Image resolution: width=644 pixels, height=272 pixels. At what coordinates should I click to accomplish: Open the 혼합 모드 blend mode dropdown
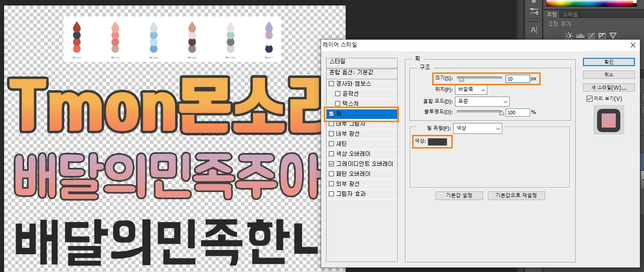click(x=483, y=102)
